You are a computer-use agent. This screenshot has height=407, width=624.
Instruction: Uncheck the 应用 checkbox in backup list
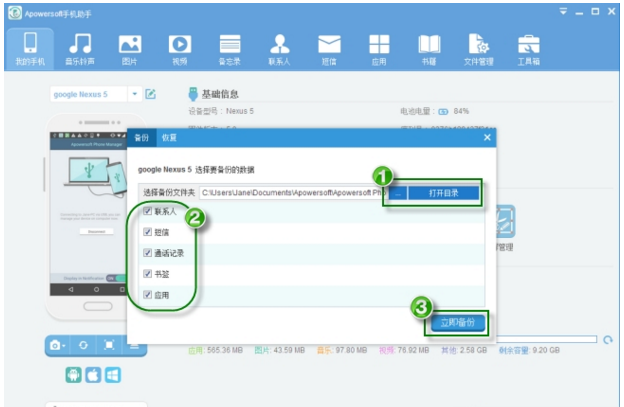point(147,294)
